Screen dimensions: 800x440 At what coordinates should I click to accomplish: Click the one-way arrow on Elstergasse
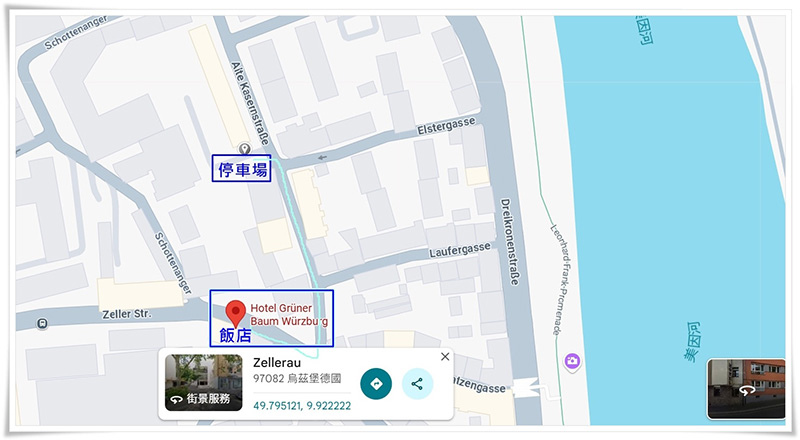pos(322,158)
